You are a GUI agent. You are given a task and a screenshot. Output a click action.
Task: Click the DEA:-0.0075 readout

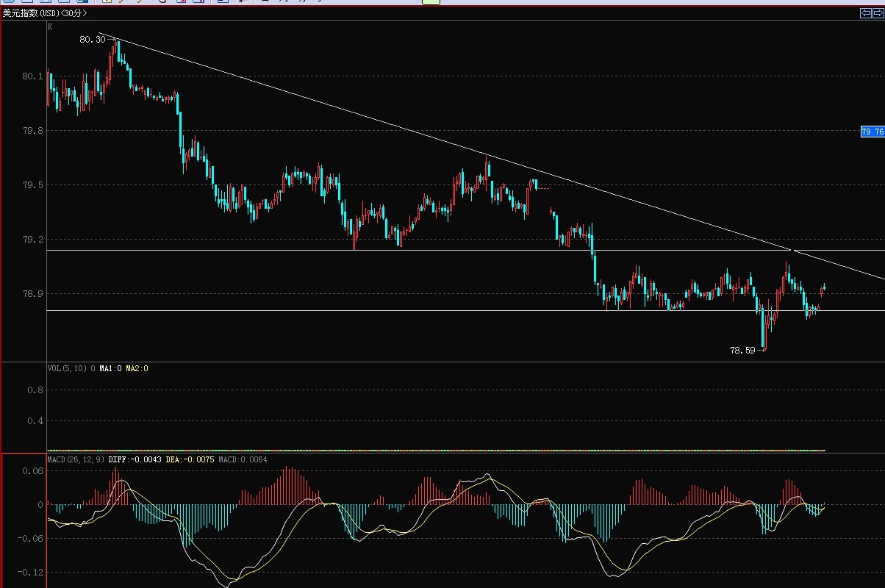[x=190, y=459]
